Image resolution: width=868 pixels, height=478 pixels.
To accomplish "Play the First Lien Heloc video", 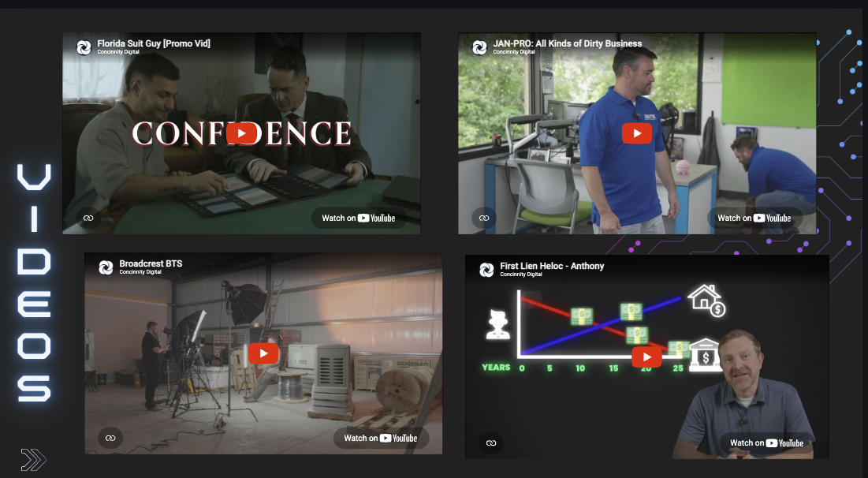I will pos(646,357).
